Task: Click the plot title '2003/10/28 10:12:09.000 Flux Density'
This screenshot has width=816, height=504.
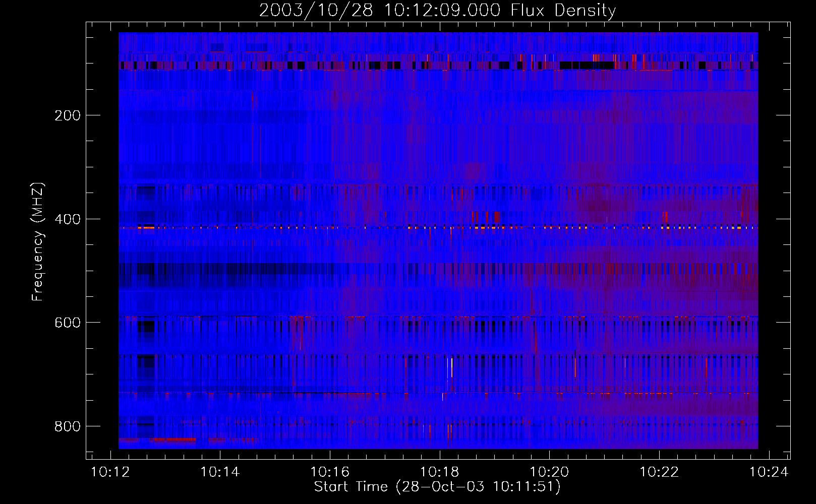Action: [x=438, y=10]
